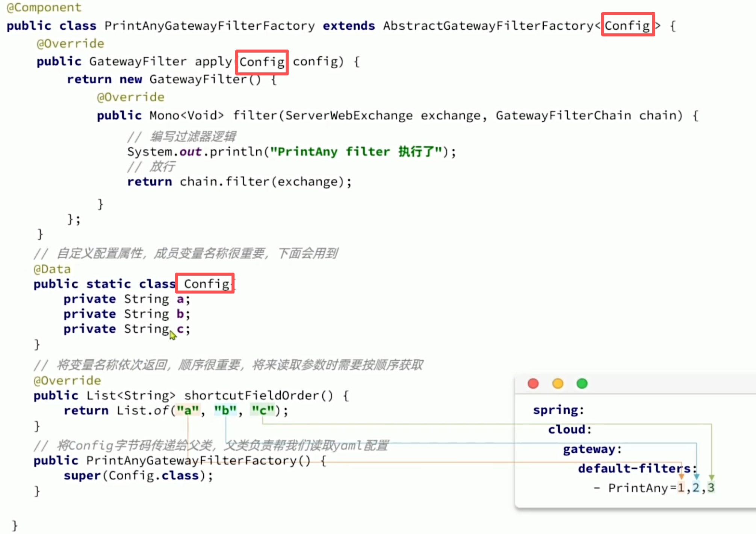Click super(Config.class) call in constructor
The image size is (756, 534).
coord(138,475)
